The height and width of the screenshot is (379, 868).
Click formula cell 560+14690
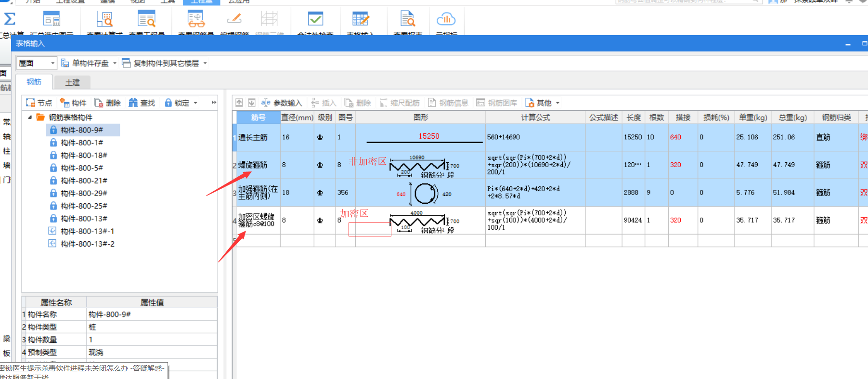535,137
